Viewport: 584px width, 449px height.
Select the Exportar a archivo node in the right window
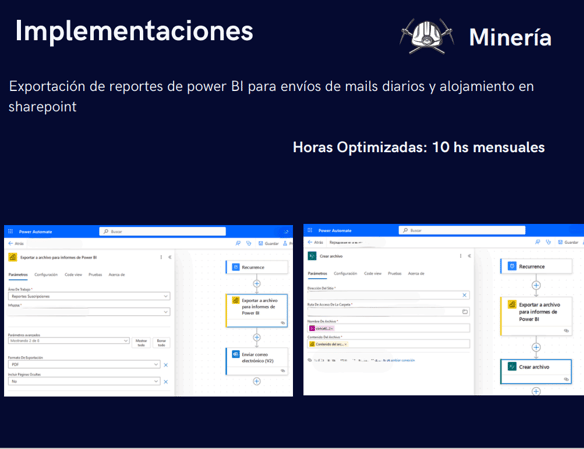click(x=536, y=316)
